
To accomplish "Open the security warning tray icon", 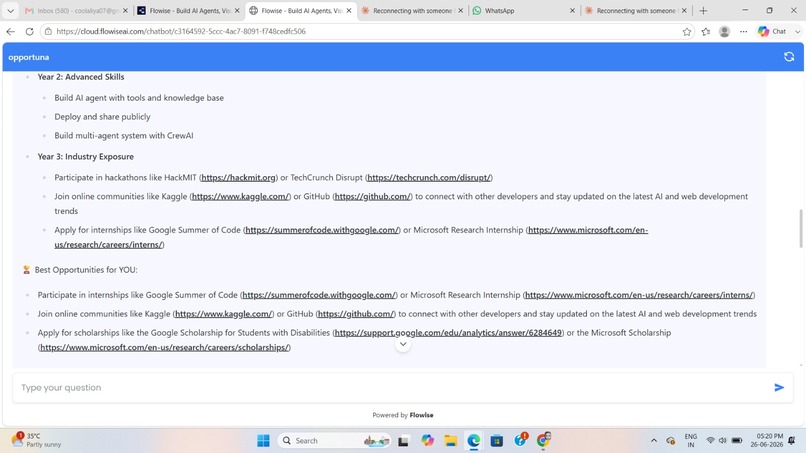I will [x=670, y=441].
